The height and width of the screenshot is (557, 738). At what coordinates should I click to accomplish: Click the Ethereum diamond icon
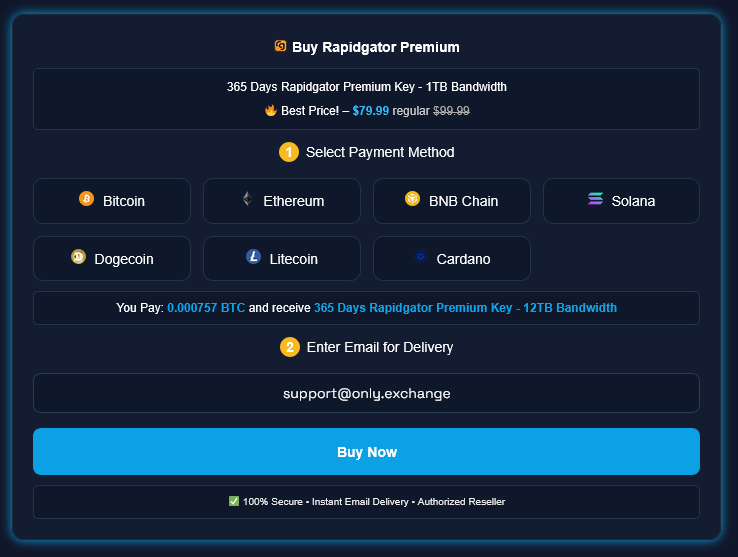tap(247, 199)
